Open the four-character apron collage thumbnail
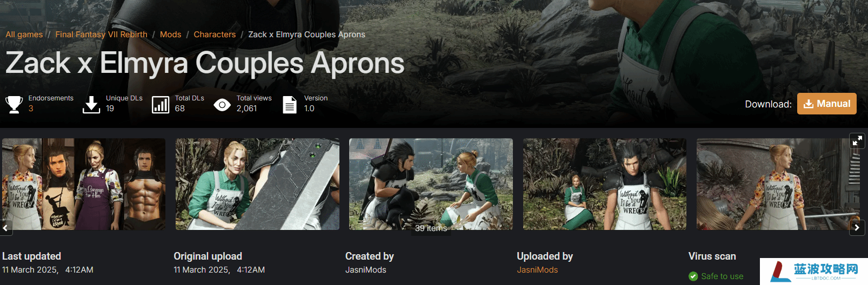This screenshot has height=285, width=868. pyautogui.click(x=84, y=184)
